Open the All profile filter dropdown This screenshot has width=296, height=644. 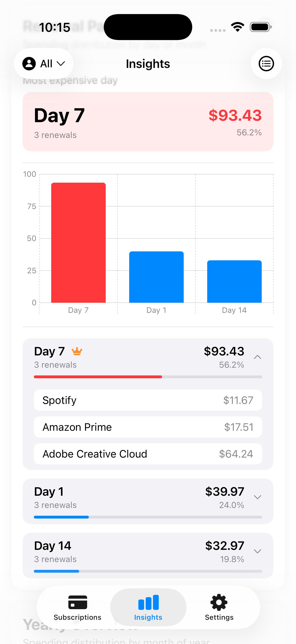click(x=44, y=64)
